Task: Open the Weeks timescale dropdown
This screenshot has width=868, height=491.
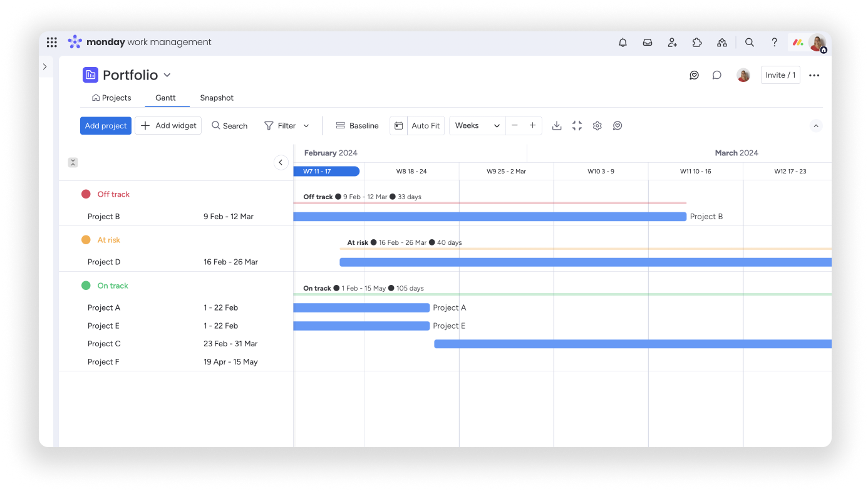Action: (x=477, y=126)
